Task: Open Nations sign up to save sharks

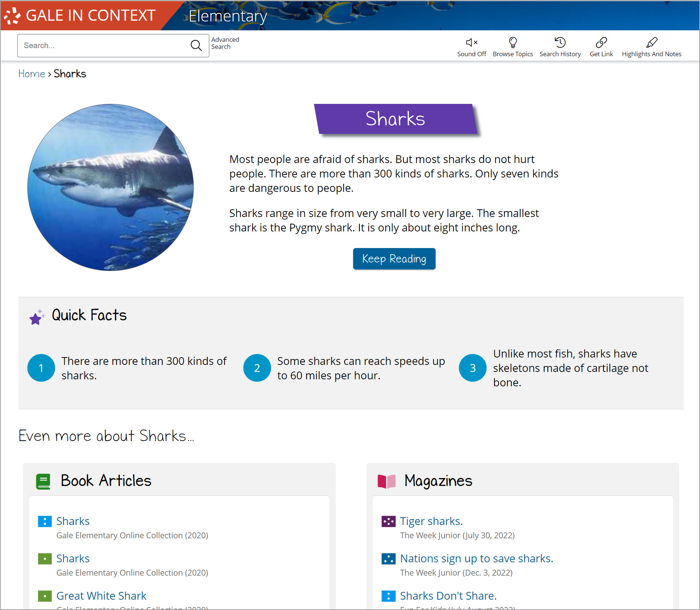Action: tap(476, 558)
